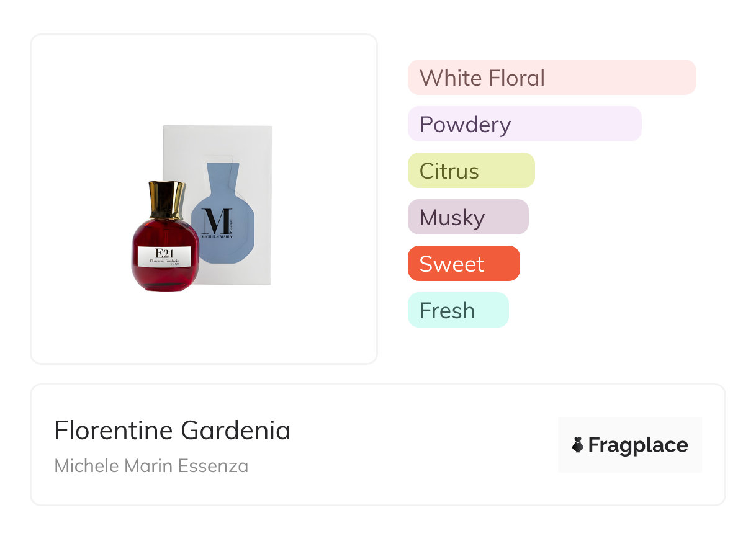This screenshot has height=536, width=756.
Task: Click the gold bottle cap
Action: 166,200
